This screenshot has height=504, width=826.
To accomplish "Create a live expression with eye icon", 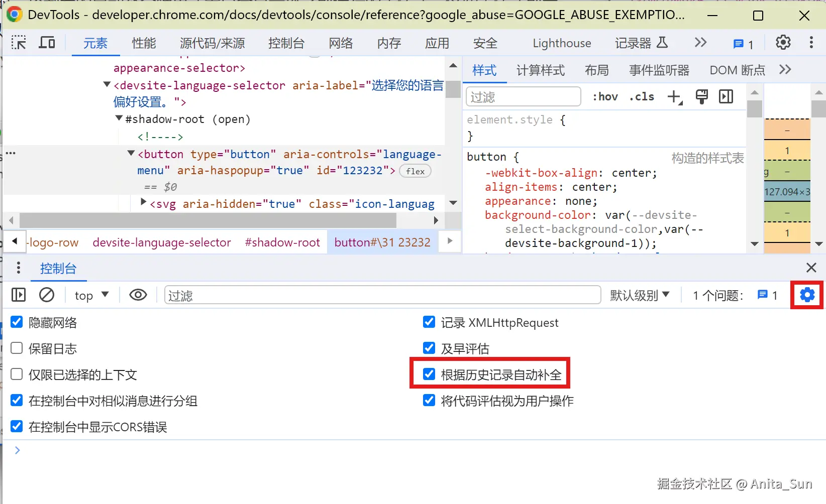I will pyautogui.click(x=138, y=295).
